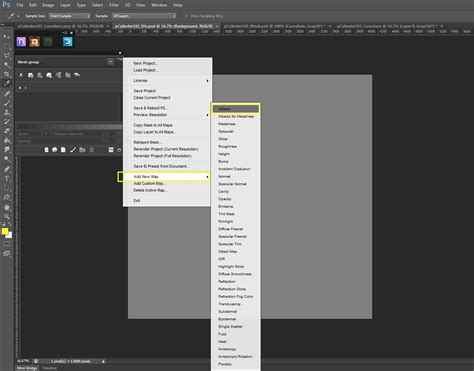Click Save Project in the menu
The height and width of the screenshot is (371, 474).
coord(144,91)
